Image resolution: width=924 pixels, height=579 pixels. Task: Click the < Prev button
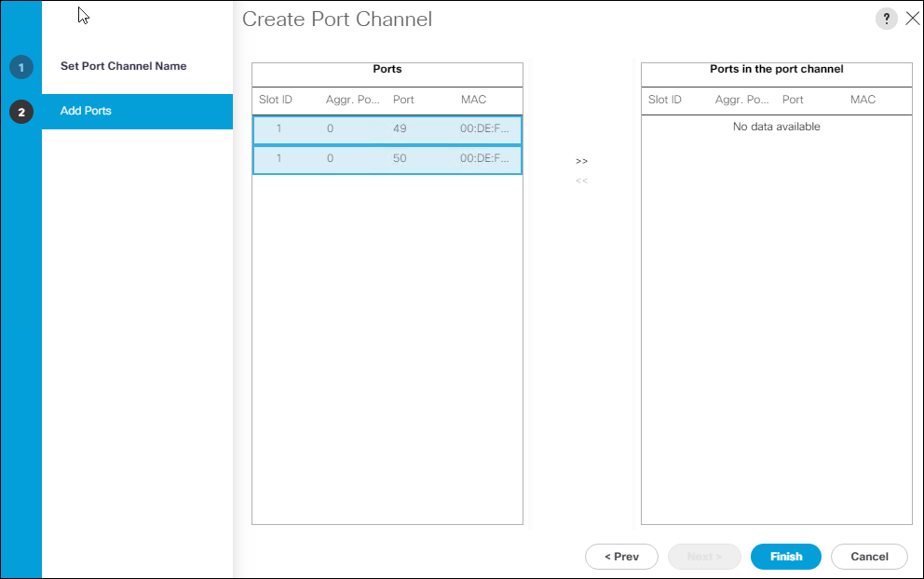(x=621, y=557)
